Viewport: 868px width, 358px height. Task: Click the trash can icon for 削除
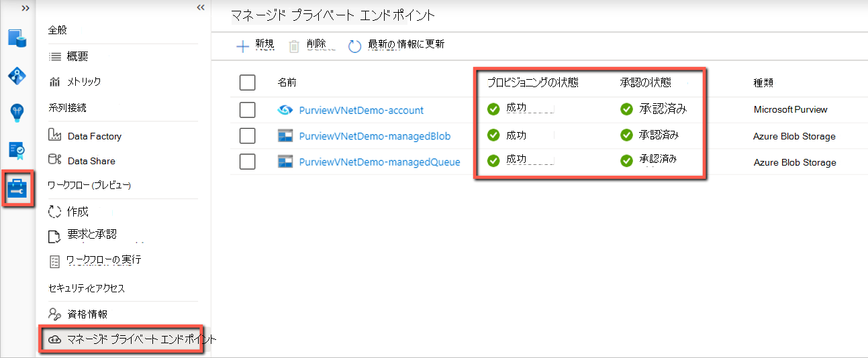294,46
